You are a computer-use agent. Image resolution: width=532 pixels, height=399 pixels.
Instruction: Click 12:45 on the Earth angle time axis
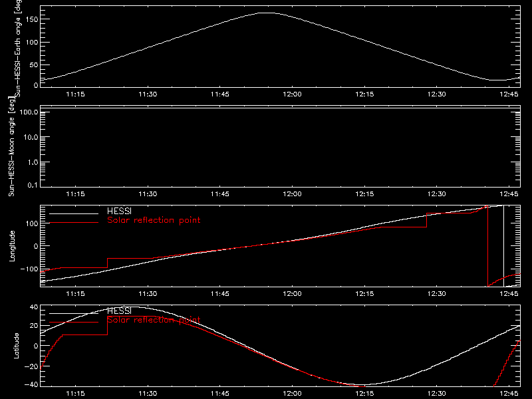tap(509, 94)
